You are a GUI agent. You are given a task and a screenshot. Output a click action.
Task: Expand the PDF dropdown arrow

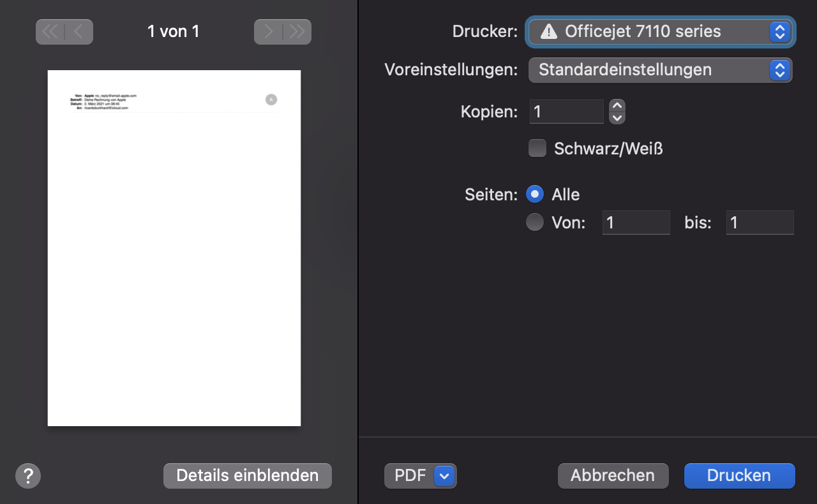(x=445, y=475)
